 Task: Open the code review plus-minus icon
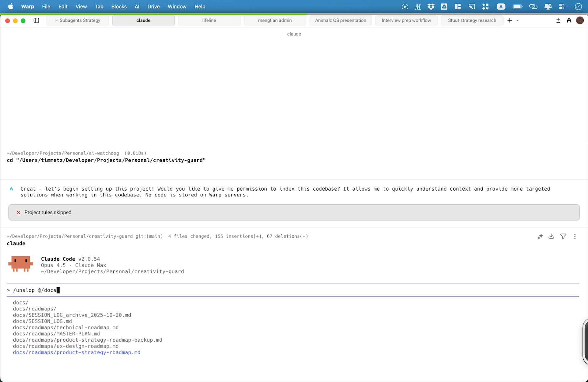558,20
